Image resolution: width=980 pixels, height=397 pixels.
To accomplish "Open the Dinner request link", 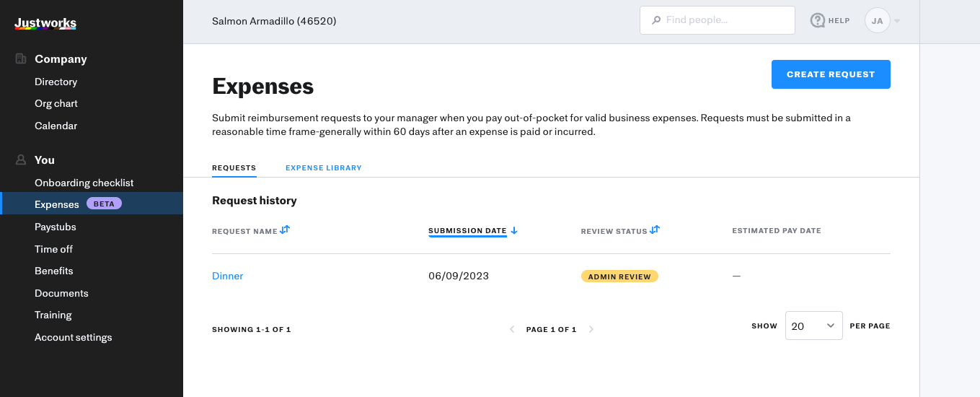I will pyautogui.click(x=228, y=276).
